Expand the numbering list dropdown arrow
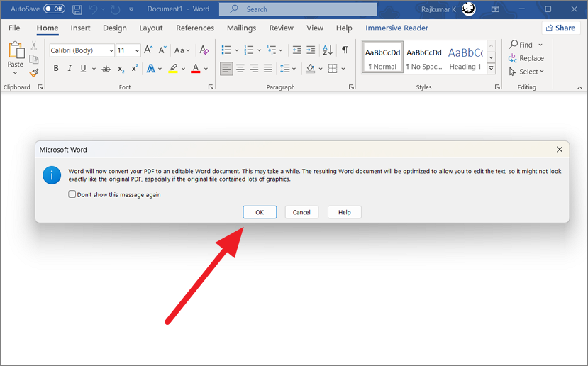Viewport: 588px width, 366px height. tap(259, 50)
